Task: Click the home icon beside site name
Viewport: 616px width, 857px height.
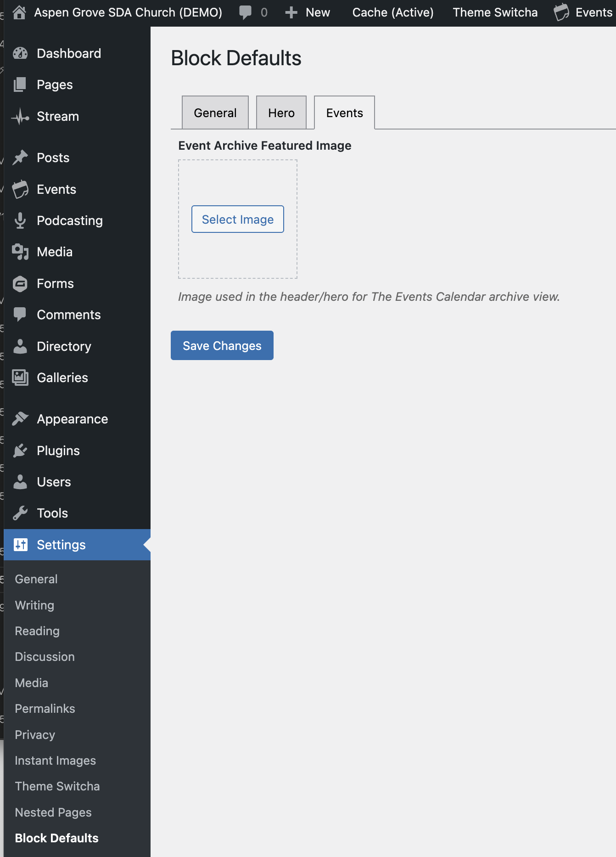Action: pyautogui.click(x=19, y=12)
